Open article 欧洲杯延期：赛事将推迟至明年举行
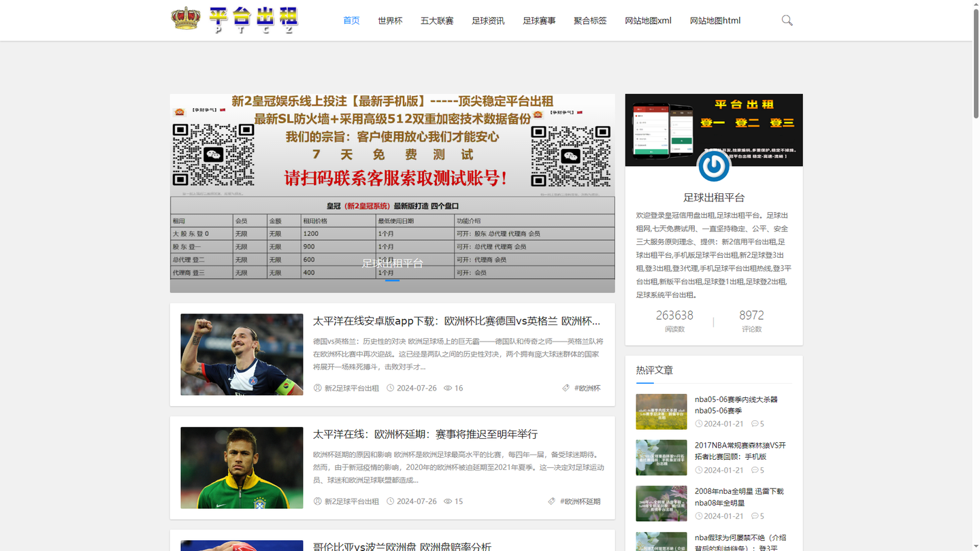The height and width of the screenshot is (551, 980). tap(425, 434)
